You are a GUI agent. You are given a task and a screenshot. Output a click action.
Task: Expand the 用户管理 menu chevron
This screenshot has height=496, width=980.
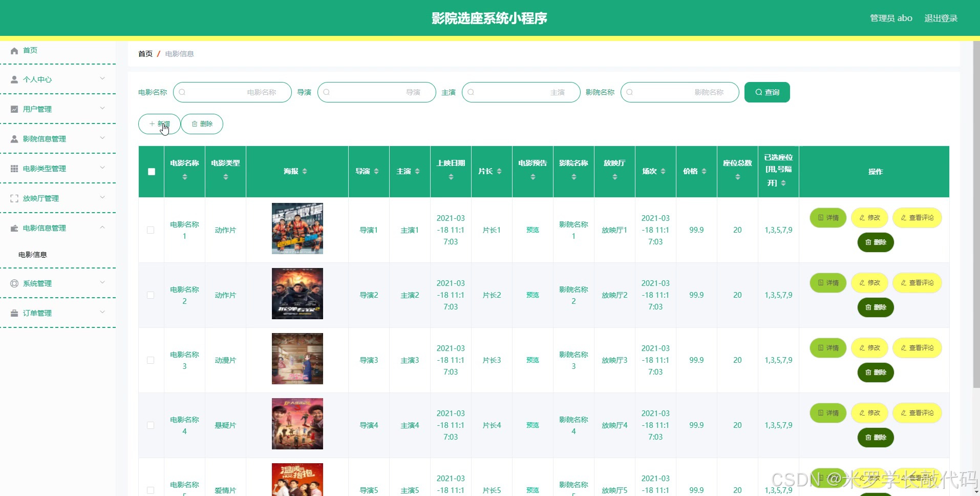pyautogui.click(x=102, y=108)
